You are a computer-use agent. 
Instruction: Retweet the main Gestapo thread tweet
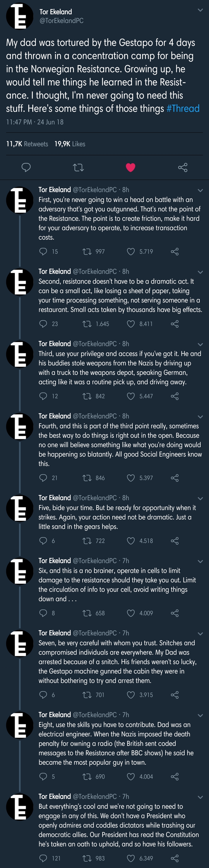pyautogui.click(x=78, y=167)
